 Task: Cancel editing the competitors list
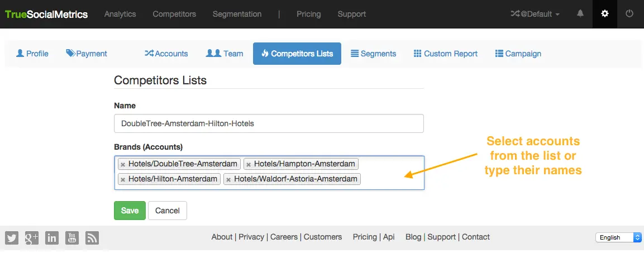[168, 211]
